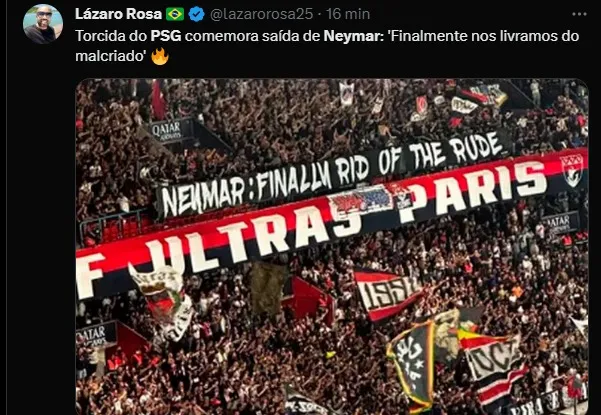Click the word 'malcriado' in the tweet
Image resolution: width=601 pixels, height=415 pixels.
111,56
